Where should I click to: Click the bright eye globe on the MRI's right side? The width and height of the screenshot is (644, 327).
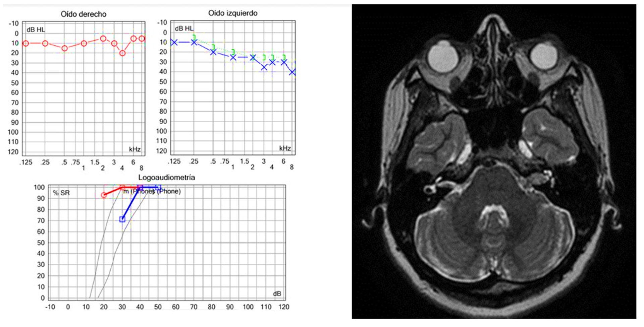point(544,56)
